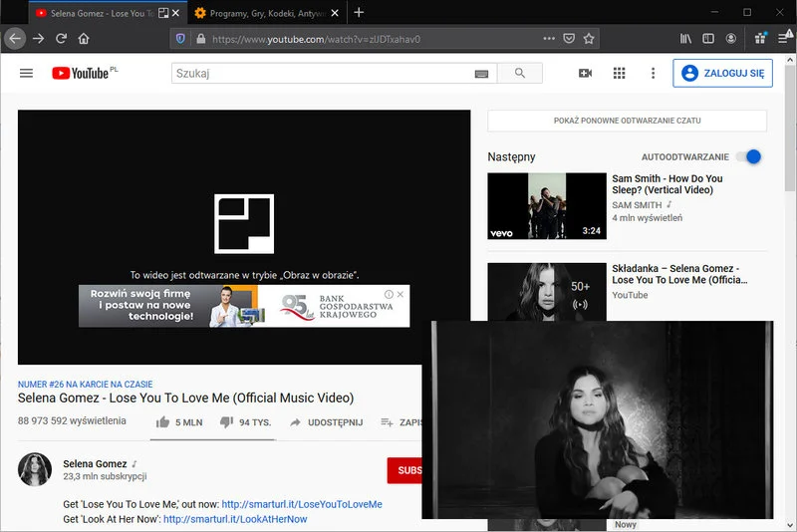
Task: Click the Pokaż ponowne odtwarzanie czatu button
Action: point(627,121)
